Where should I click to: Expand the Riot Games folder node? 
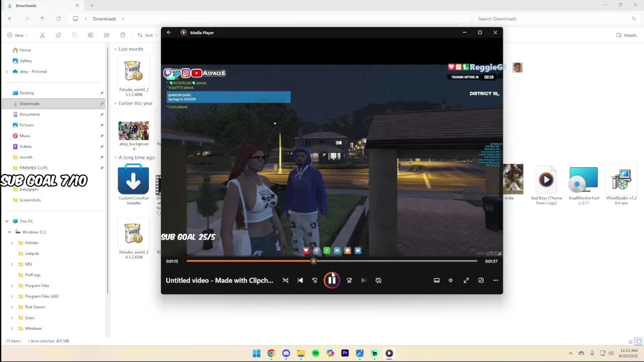pyautogui.click(x=13, y=307)
